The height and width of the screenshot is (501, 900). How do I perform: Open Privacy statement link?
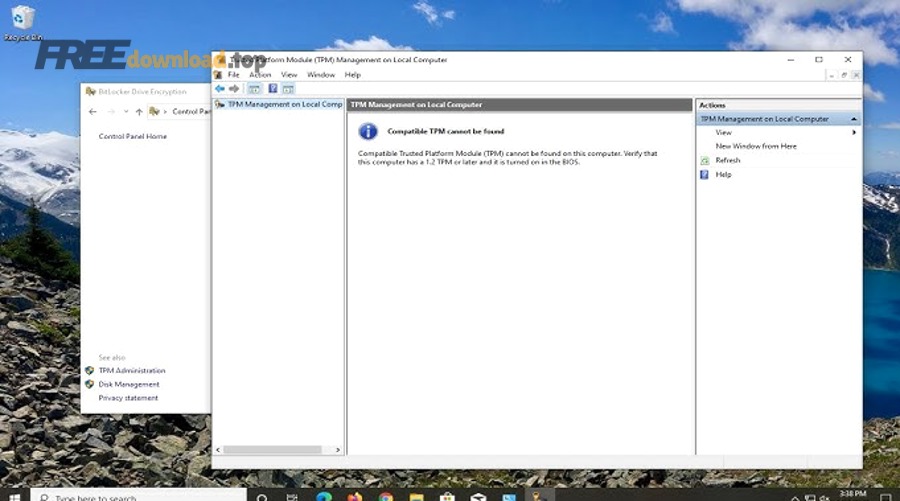click(128, 398)
